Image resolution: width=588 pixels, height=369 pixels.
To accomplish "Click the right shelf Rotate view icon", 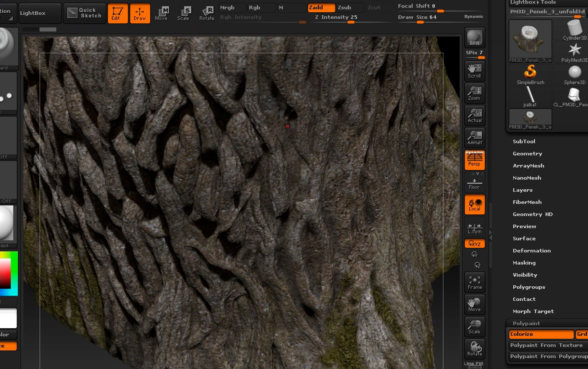I will (x=475, y=348).
